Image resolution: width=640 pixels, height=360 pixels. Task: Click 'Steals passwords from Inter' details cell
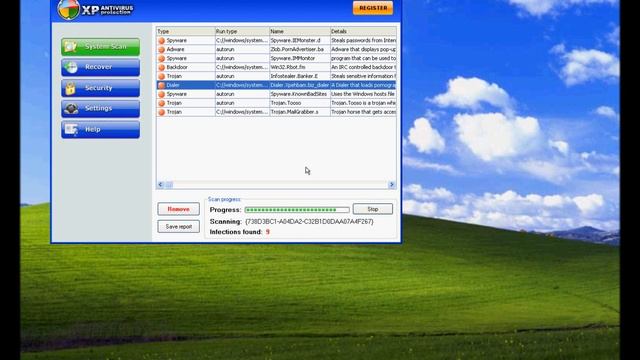click(363, 40)
